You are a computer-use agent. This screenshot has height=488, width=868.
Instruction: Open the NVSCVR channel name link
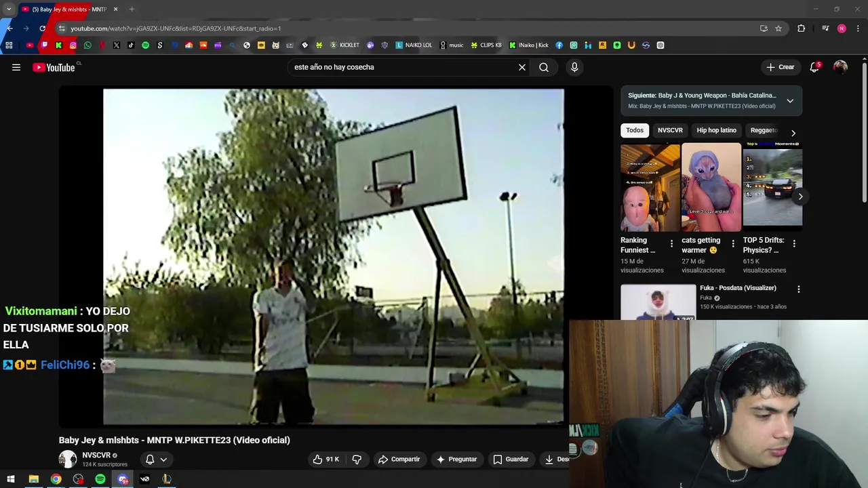pos(96,455)
